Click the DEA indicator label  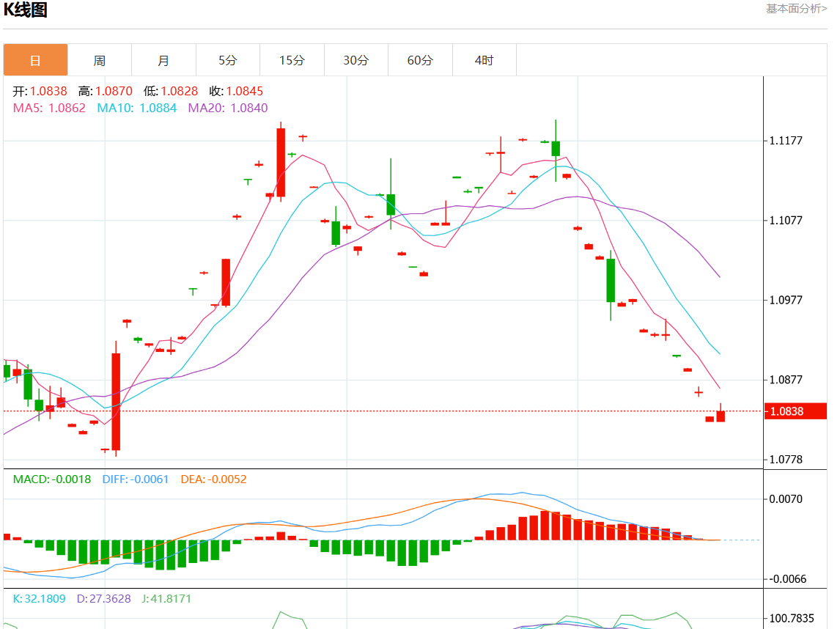point(213,479)
